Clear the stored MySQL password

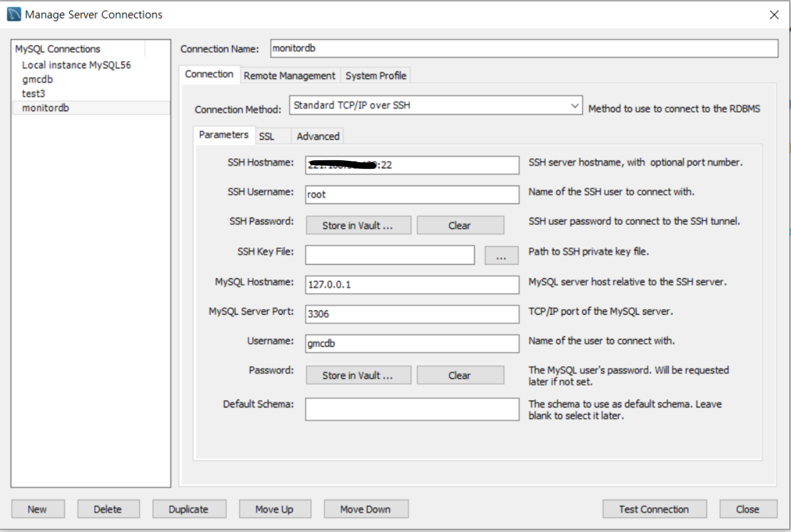[x=460, y=375]
